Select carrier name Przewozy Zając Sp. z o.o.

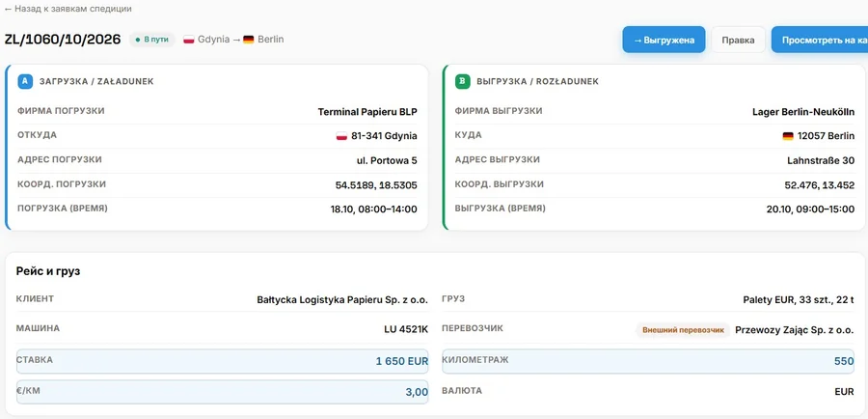pos(795,330)
